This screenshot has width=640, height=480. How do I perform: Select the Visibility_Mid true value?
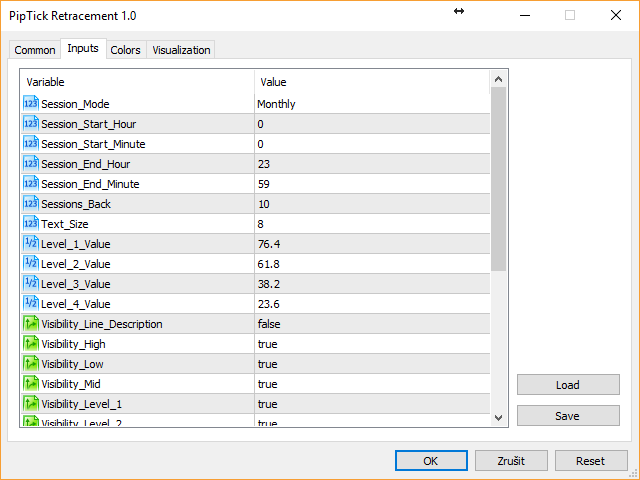tap(268, 384)
